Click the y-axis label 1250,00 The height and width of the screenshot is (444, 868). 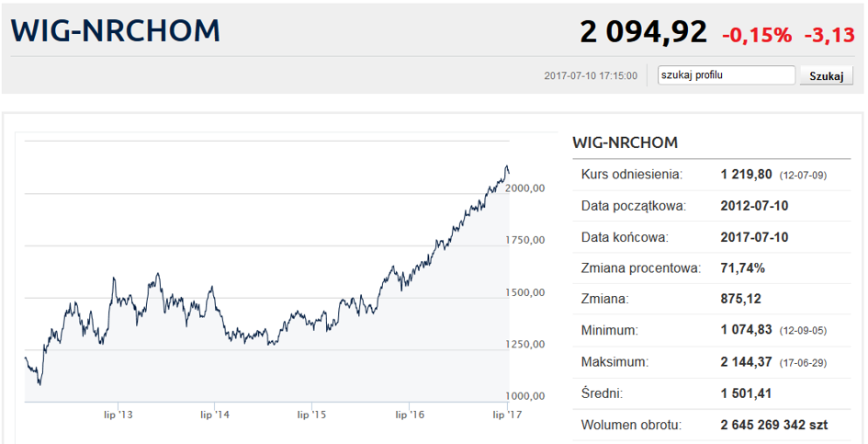pos(525,344)
